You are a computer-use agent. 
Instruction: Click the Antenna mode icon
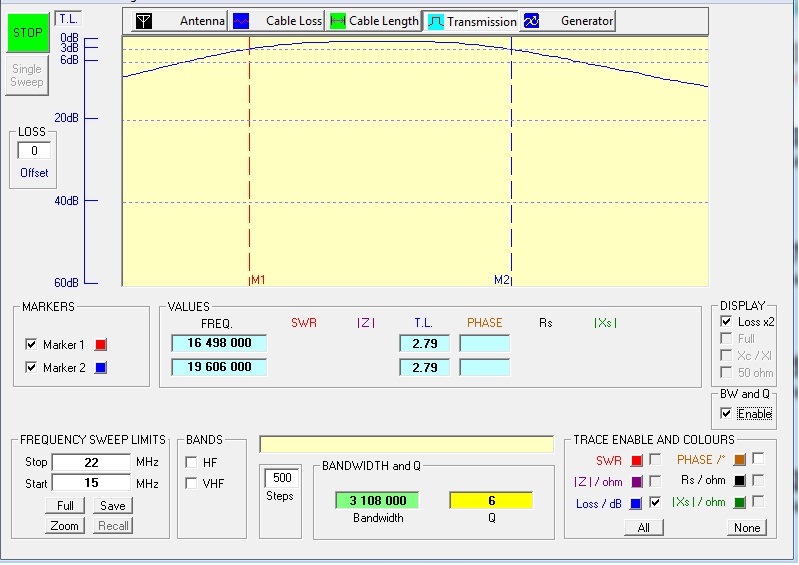[144, 21]
